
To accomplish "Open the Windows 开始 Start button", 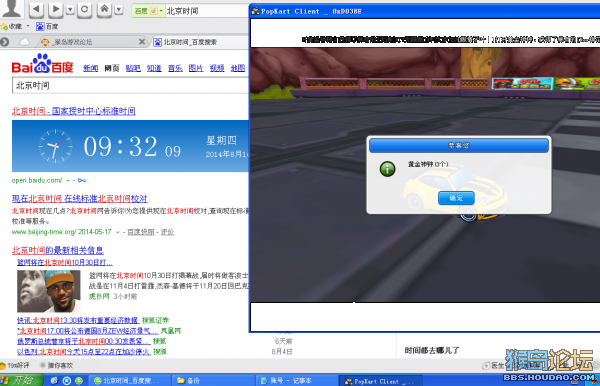I will (x=21, y=380).
